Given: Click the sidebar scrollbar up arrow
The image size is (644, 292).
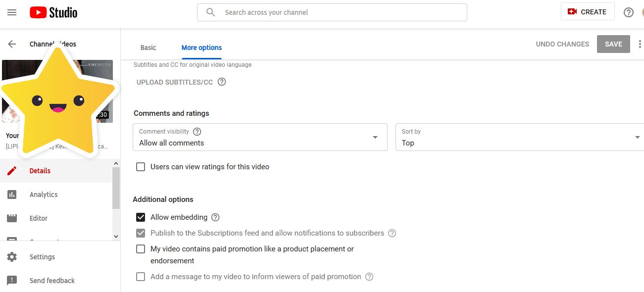Looking at the screenshot, I should (x=116, y=163).
